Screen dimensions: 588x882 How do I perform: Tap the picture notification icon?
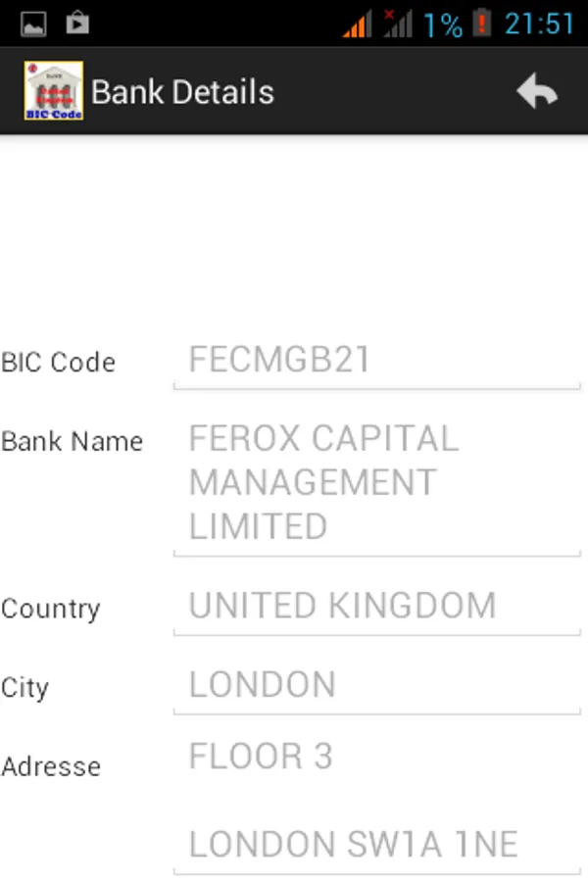coord(33,24)
